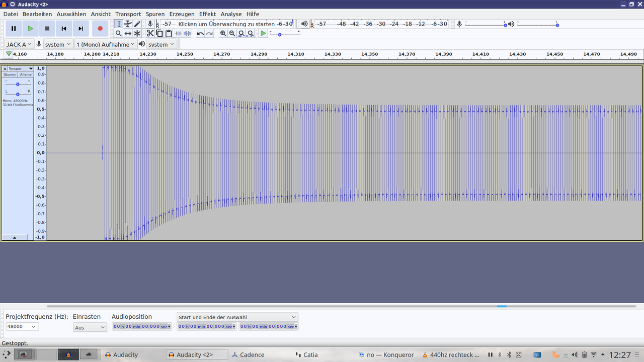
Task: Select the Draw (pencil) tool
Action: (137, 24)
